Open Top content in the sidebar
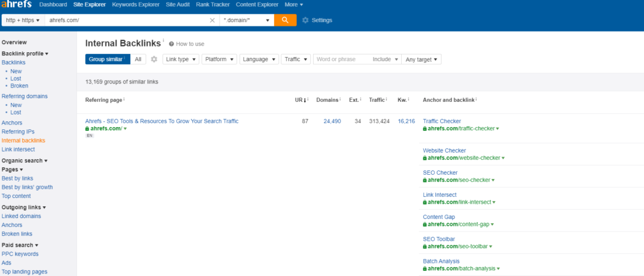This screenshot has height=276, width=644. 16,196
